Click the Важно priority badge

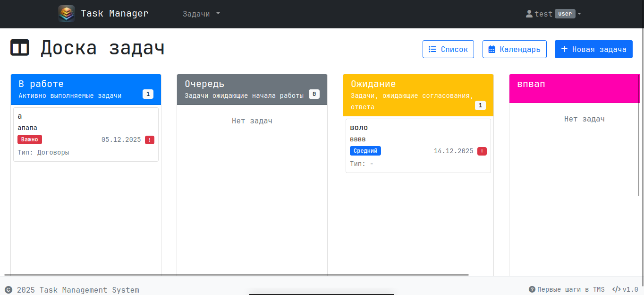[30, 139]
